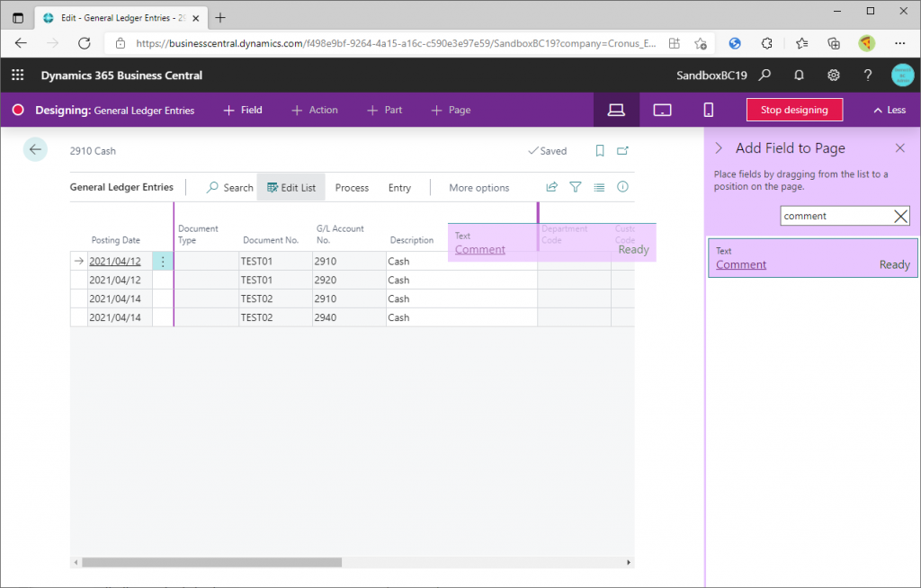Show row actions with the three-dot button

163,262
